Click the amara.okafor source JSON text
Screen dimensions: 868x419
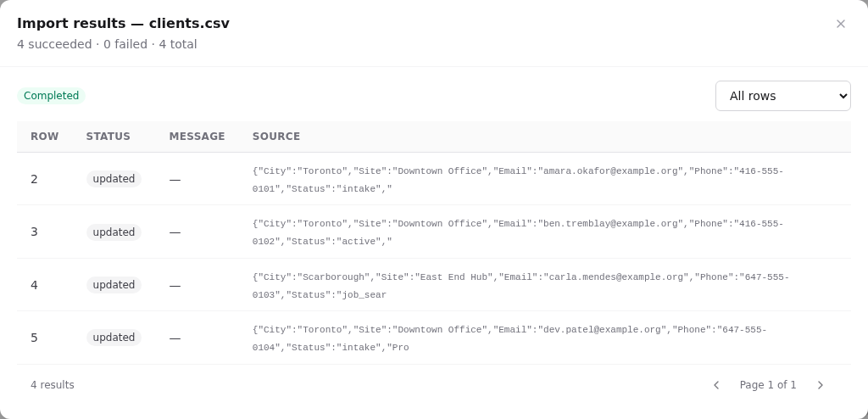tap(518, 180)
